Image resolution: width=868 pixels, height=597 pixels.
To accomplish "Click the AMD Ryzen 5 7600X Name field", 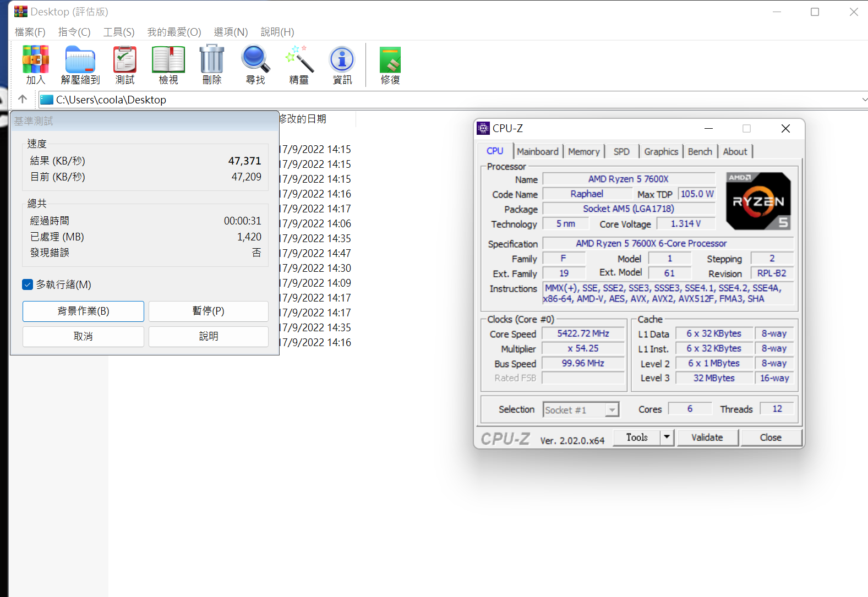I will (x=629, y=179).
